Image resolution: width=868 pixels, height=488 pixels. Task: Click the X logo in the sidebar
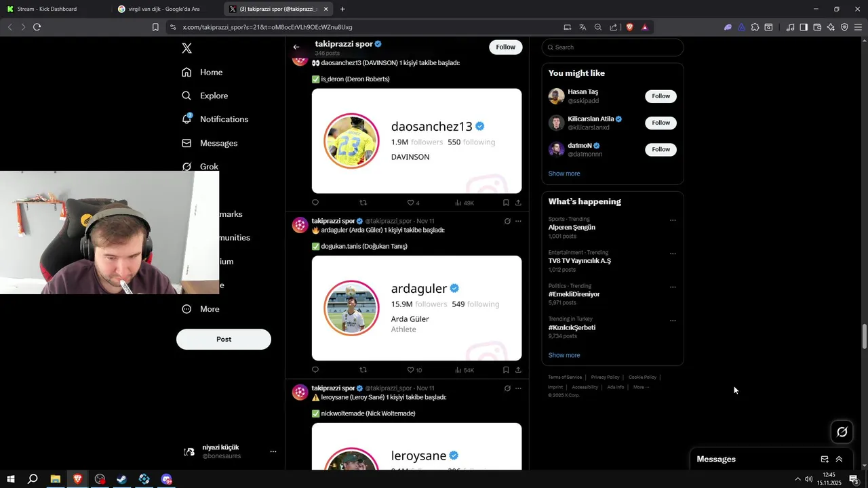[x=186, y=48]
